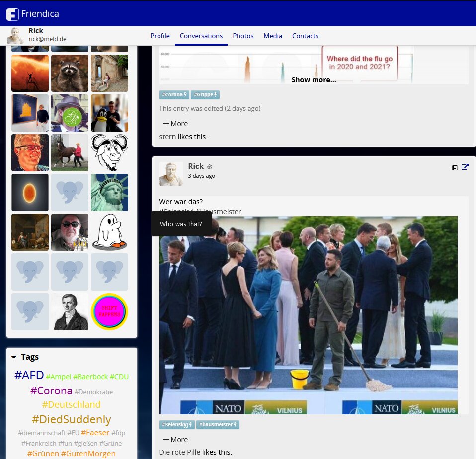Open the NATO Vilnius post image
476x459 pixels.
pos(308,315)
